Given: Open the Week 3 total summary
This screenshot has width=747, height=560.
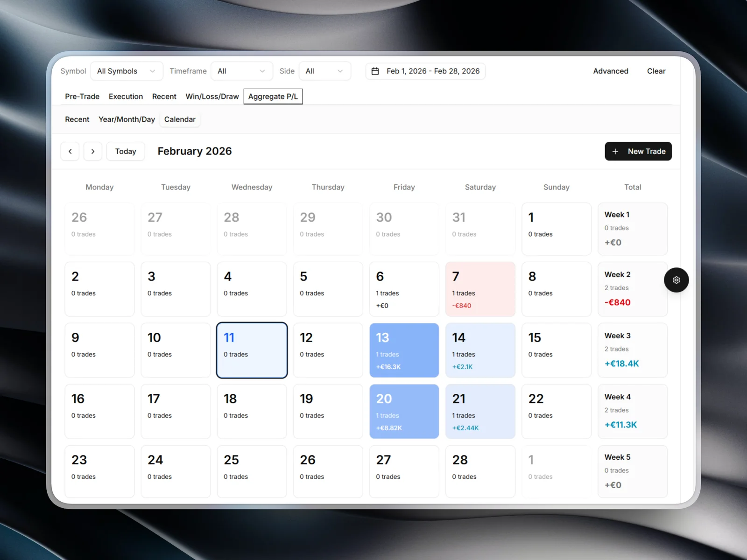Looking at the screenshot, I should pos(632,350).
